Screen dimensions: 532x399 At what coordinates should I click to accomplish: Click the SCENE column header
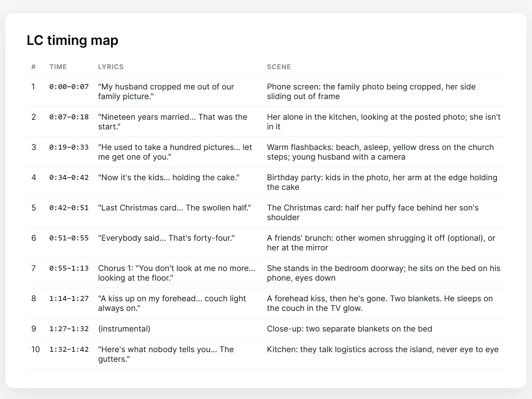point(279,67)
